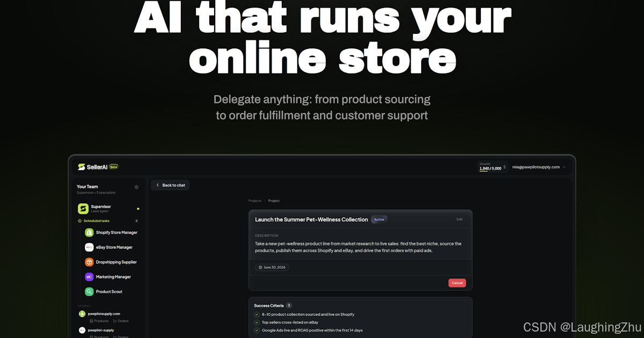The width and height of the screenshot is (644, 338).
Task: Click the Back to chat button
Action: 170,185
